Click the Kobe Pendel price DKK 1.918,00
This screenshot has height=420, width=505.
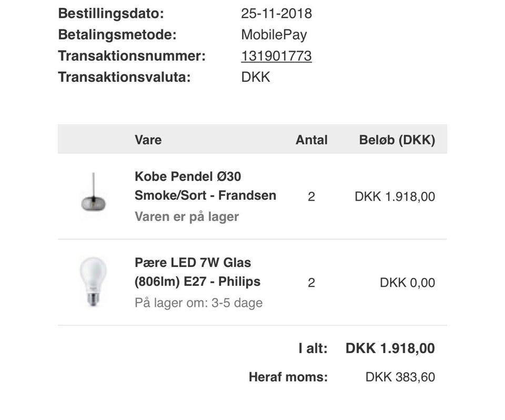(395, 197)
